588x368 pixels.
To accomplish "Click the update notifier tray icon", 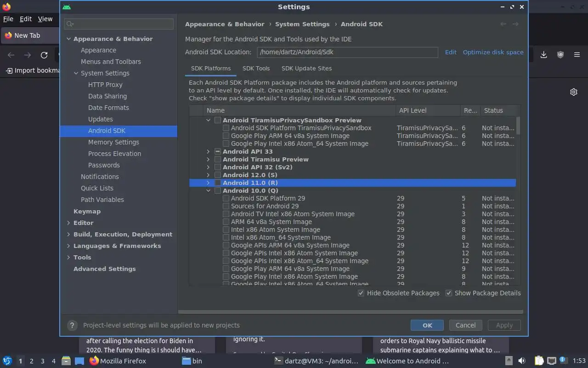I will click(x=563, y=360).
